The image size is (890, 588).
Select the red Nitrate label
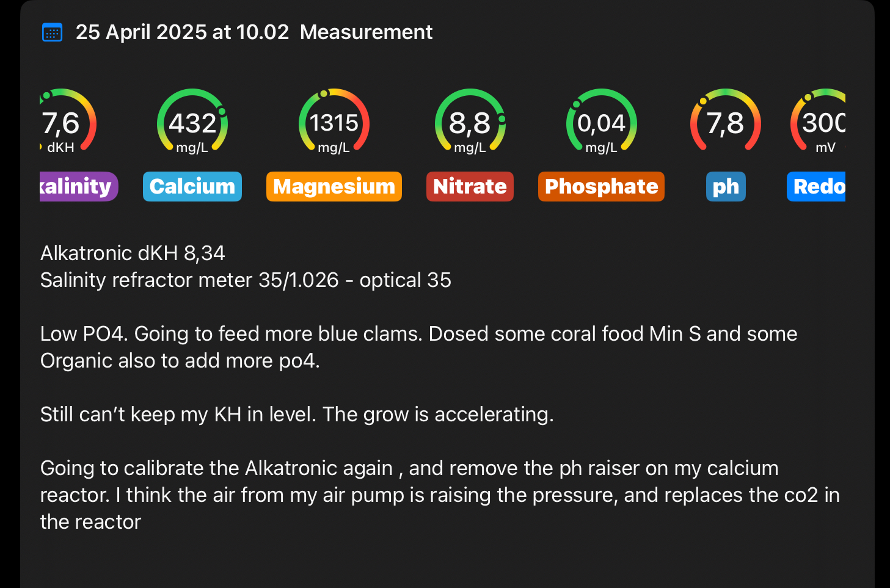pos(470,186)
